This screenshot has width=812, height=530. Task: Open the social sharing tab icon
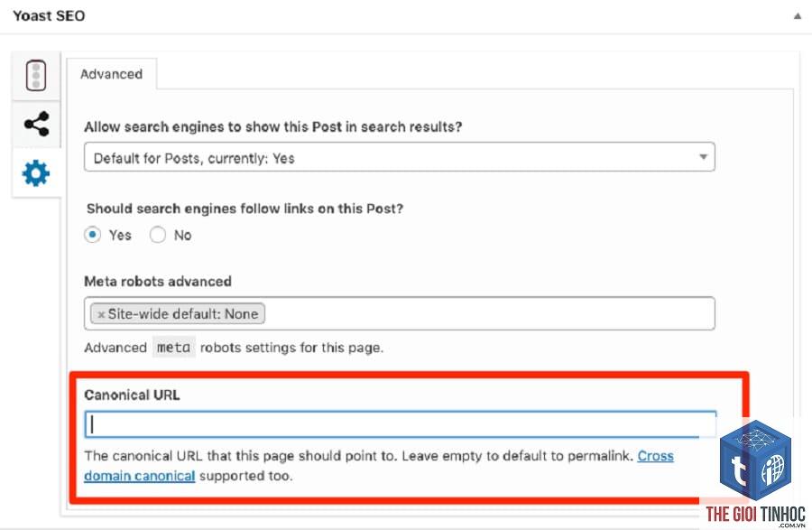[36, 125]
